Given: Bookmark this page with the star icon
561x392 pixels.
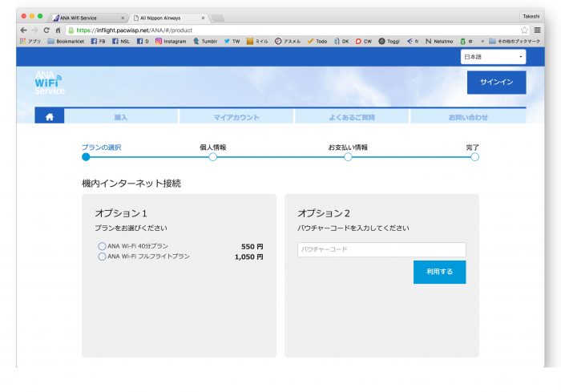Looking at the screenshot, I should coord(524,30).
